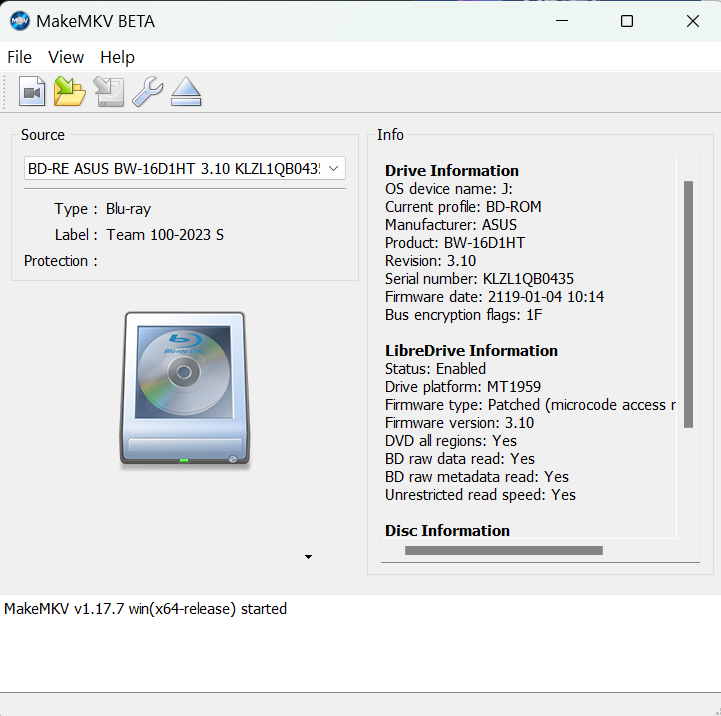Close the MakeMKV window
This screenshot has width=721, height=716.
tap(692, 21)
